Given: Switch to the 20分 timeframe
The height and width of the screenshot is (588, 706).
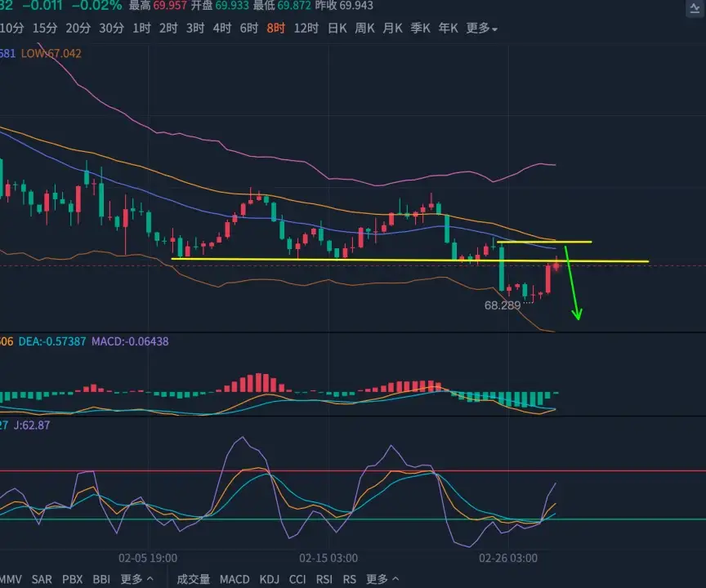Looking at the screenshot, I should 78,29.
